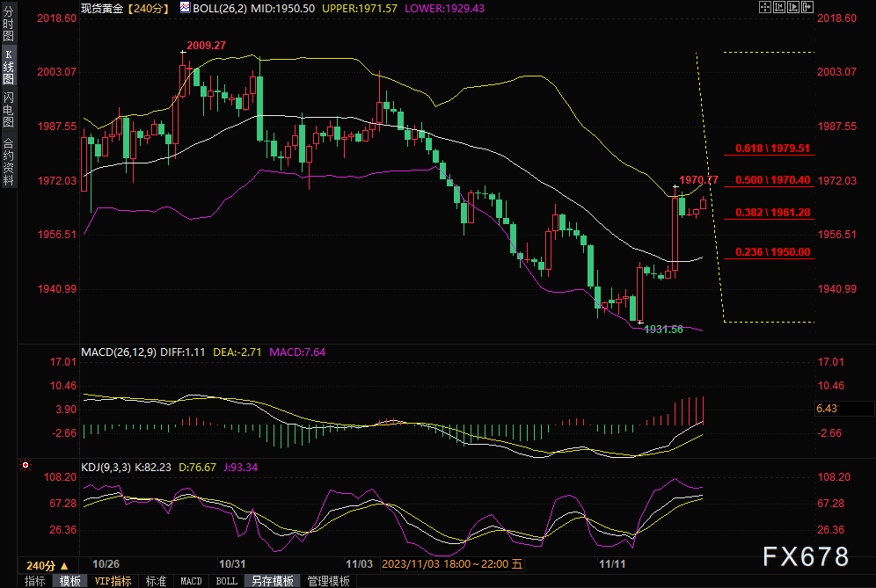Open the 闪电图 sidebar tab

pos(8,108)
